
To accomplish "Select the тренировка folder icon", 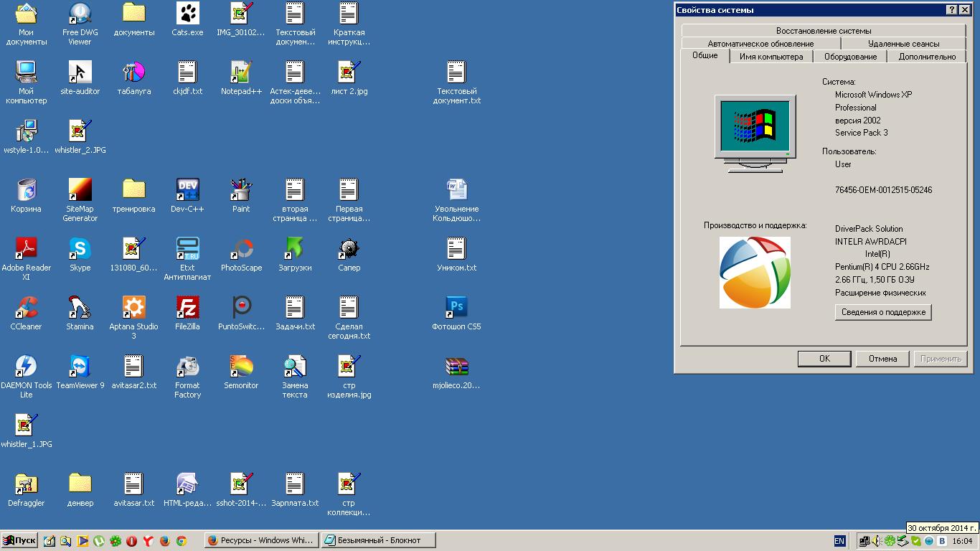I will coord(133,196).
